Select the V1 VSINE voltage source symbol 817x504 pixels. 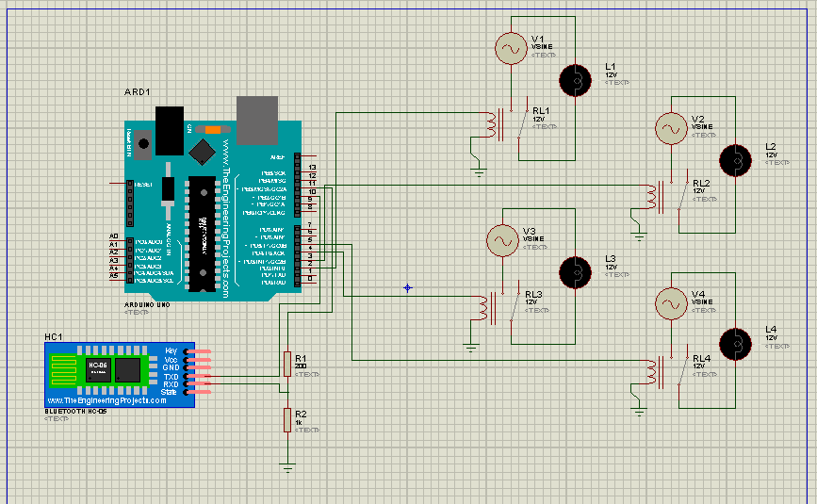click(x=511, y=48)
